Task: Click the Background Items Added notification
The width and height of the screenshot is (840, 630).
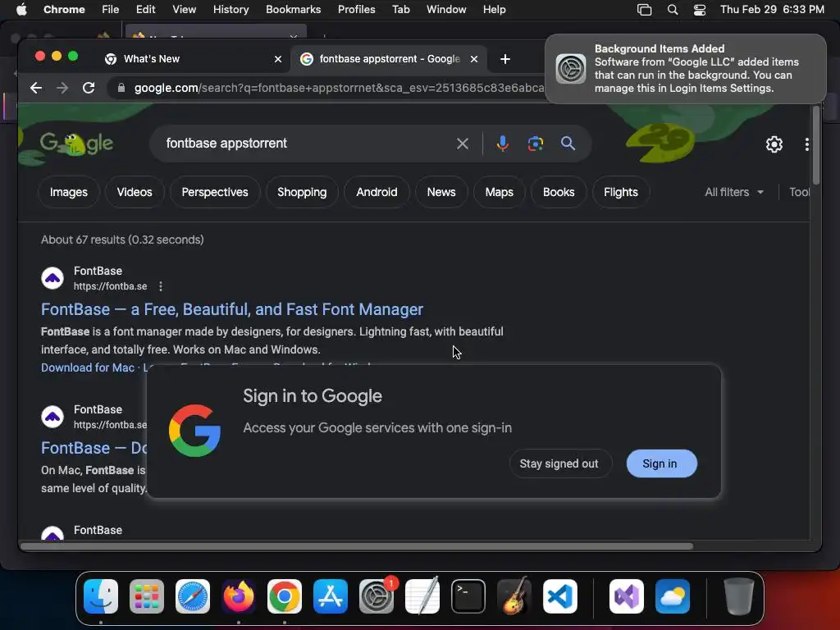Action: tap(686, 69)
